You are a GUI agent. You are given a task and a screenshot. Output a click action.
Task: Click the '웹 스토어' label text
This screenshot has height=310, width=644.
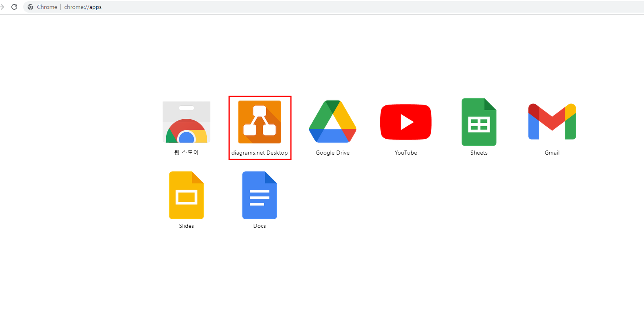coord(186,153)
